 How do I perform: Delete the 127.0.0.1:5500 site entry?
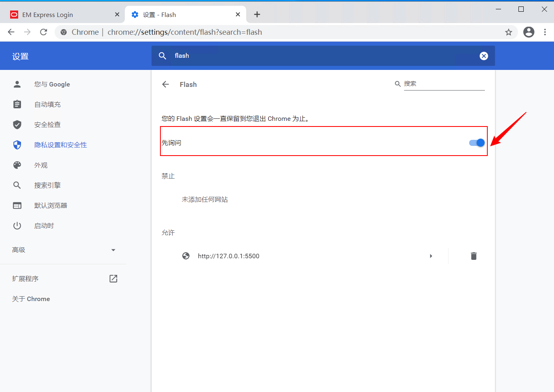[x=474, y=256]
